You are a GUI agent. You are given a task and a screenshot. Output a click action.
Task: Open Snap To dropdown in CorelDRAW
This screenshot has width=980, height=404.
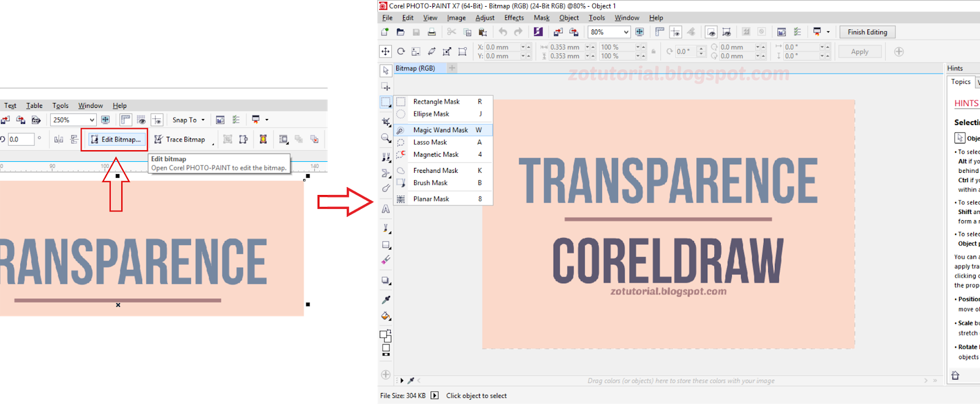(188, 120)
